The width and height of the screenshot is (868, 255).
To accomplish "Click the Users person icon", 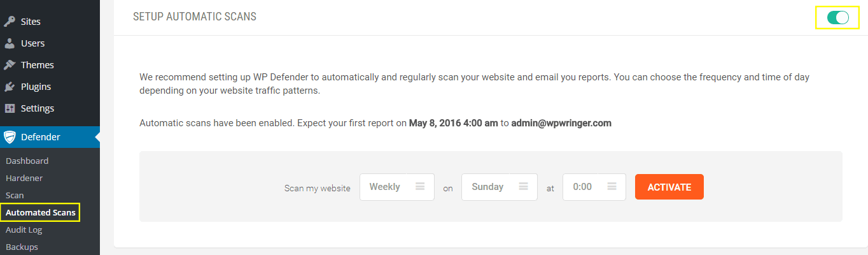I will (x=10, y=43).
